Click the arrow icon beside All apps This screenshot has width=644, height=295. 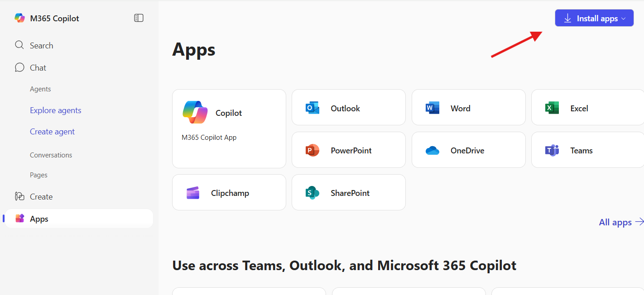pos(639,222)
